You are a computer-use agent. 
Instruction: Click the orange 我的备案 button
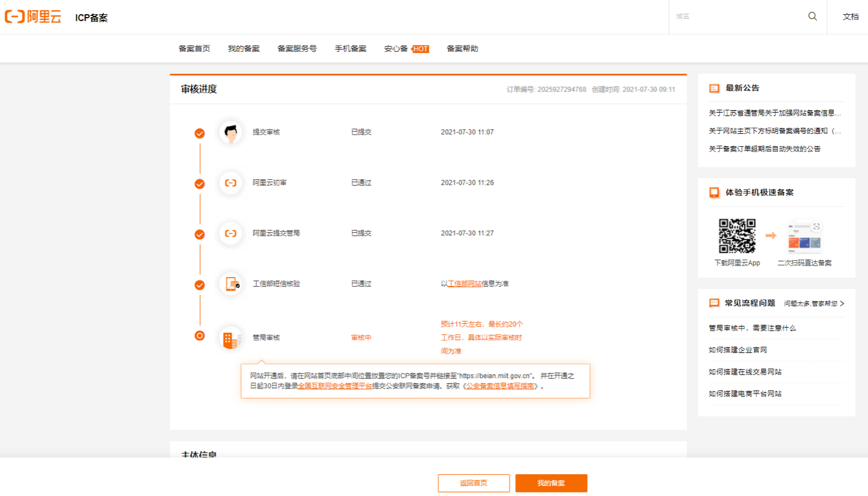coord(551,483)
